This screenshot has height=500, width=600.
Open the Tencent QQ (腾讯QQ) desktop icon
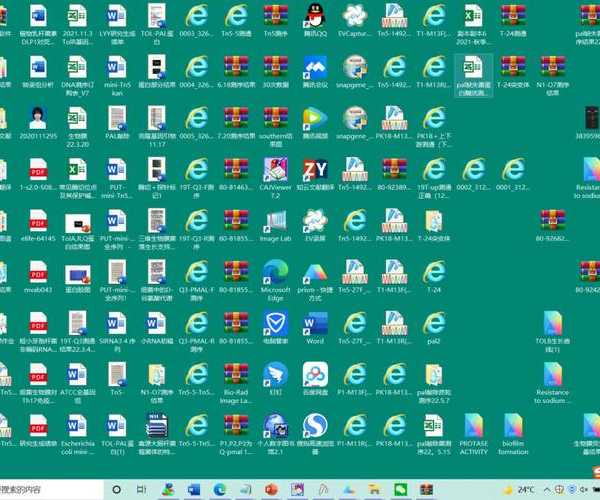[x=314, y=16]
